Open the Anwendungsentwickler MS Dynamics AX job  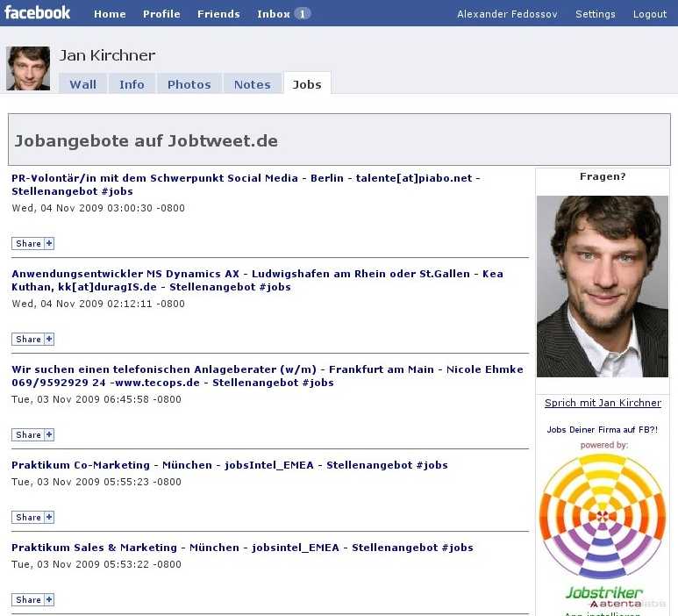(x=257, y=280)
